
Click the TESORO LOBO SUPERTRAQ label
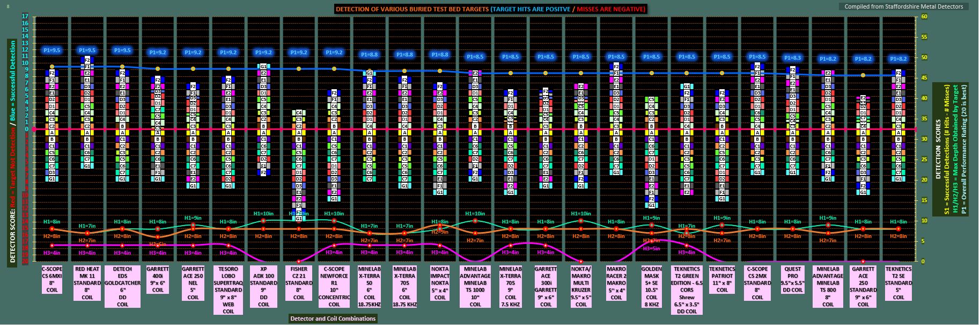(x=228, y=290)
